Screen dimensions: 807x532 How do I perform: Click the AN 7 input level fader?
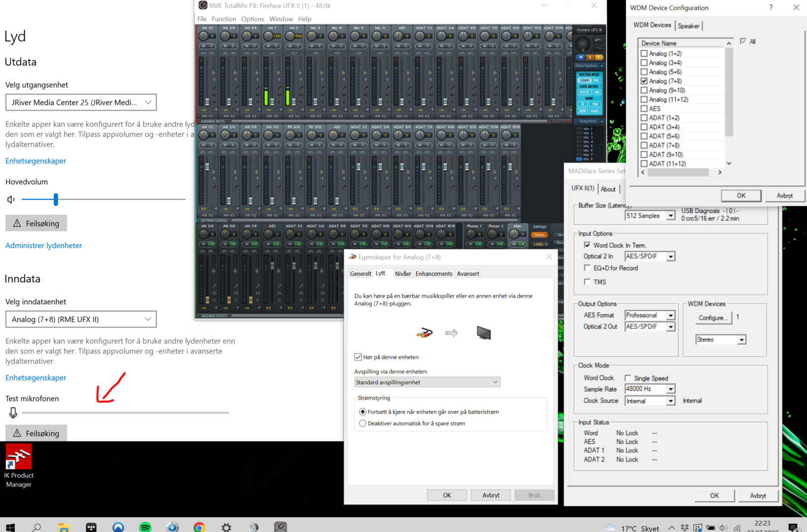272,102
